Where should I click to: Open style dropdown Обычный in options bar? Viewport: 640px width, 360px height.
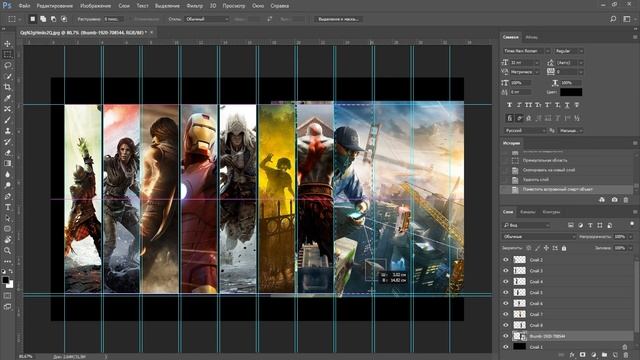pyautogui.click(x=207, y=19)
